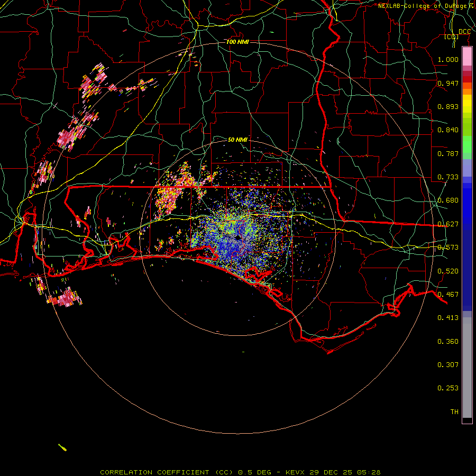The width and height of the screenshot is (476, 476).
Task: Click the 1.000 legend value
Action: (448, 59)
